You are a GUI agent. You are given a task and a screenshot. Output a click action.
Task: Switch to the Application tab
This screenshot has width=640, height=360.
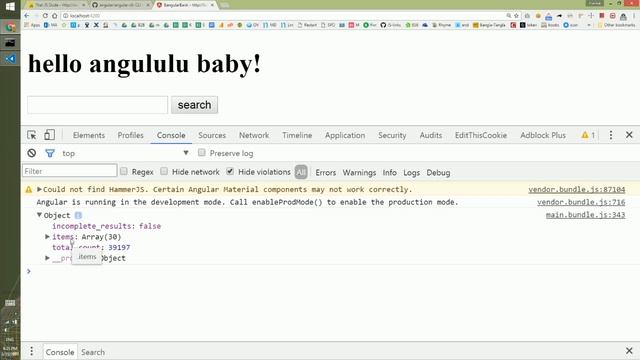[x=345, y=135]
